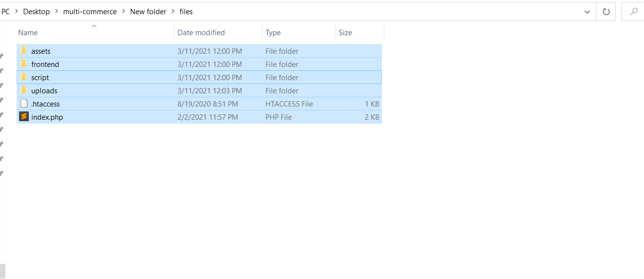This screenshot has height=279, width=644.
Task: Click the uploads folder icon
Action: (23, 90)
